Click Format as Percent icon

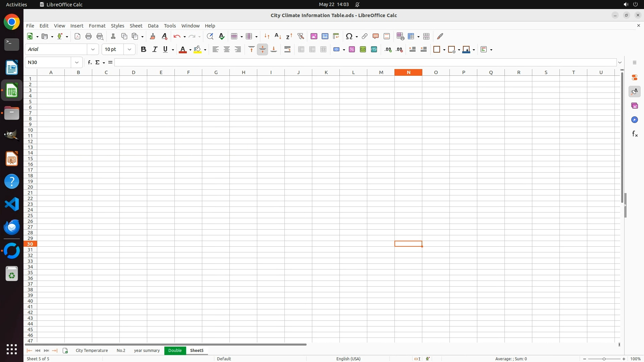pos(352,49)
